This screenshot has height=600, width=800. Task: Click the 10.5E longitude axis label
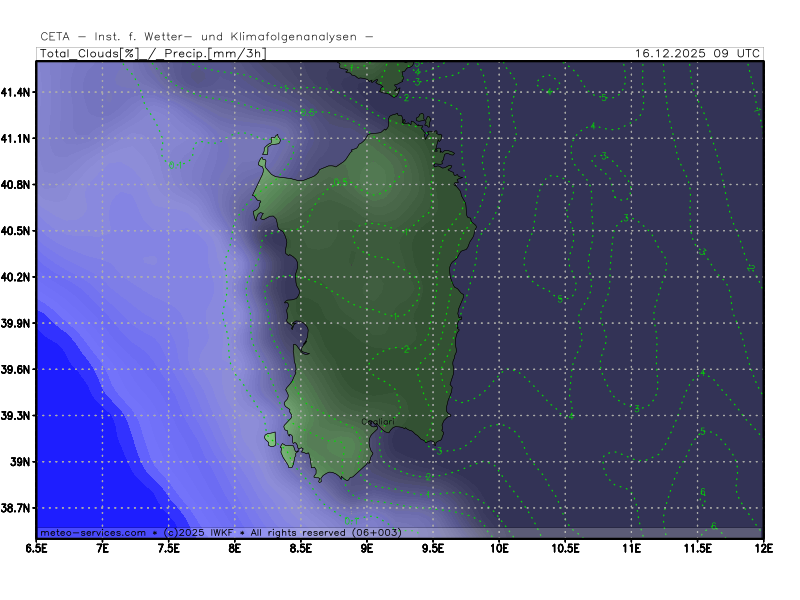tap(565, 548)
